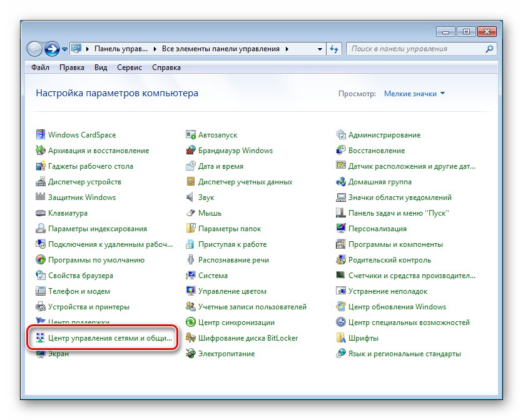
Task: Open the recent pages arrow beside Forward
Action: (64, 49)
